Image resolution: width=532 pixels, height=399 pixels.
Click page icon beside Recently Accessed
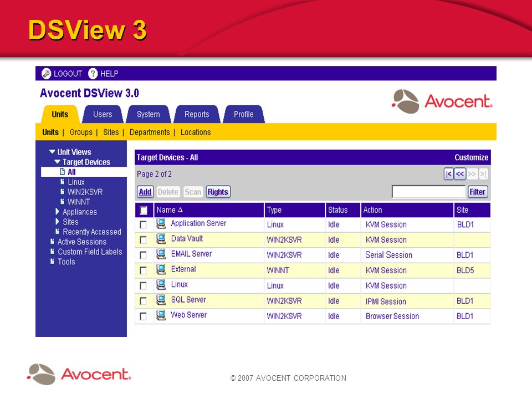pos(57,232)
